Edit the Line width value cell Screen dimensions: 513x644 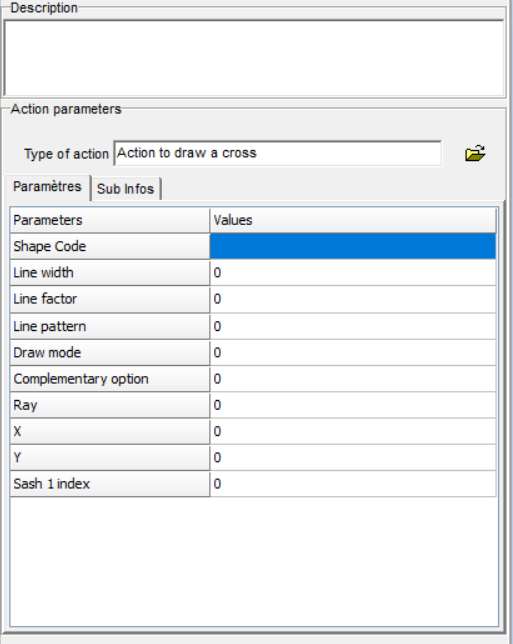353,273
